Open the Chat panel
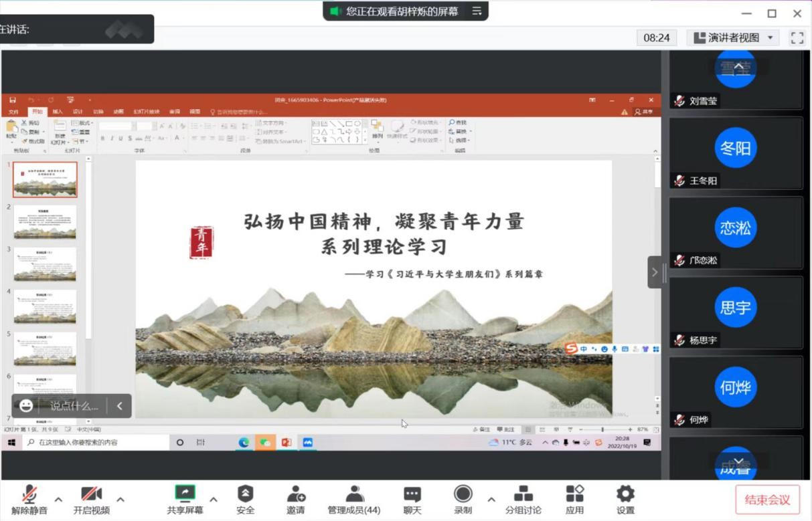Screen dimensions: 812x521 tap(412, 499)
